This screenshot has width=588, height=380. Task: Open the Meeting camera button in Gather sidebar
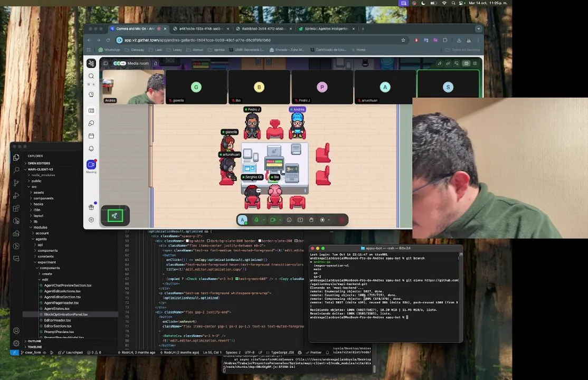pos(91,165)
